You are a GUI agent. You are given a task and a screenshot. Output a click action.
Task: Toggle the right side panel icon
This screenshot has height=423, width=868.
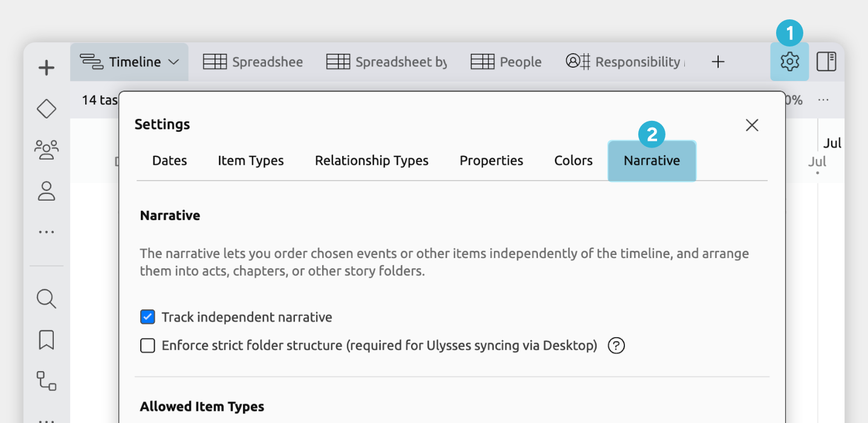(x=826, y=62)
